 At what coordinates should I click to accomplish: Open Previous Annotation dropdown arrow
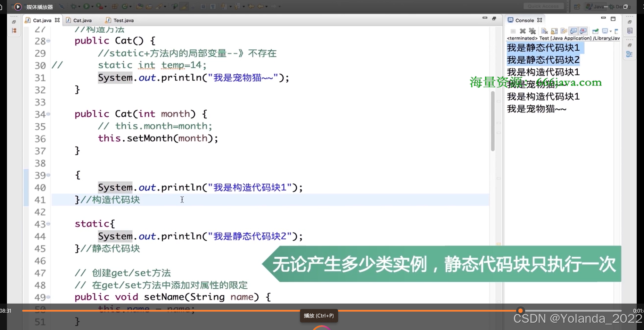[x=243, y=6]
